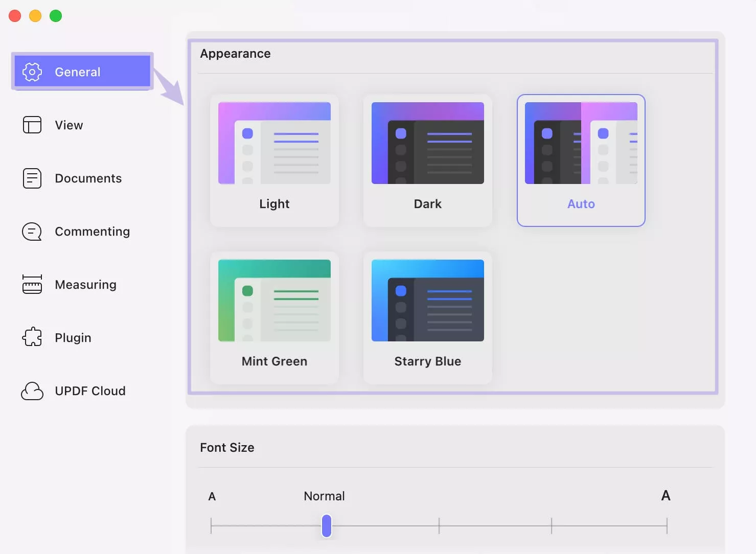Image resolution: width=756 pixels, height=554 pixels.
Task: Click the Plugin puzzle piece icon
Action: point(32,337)
